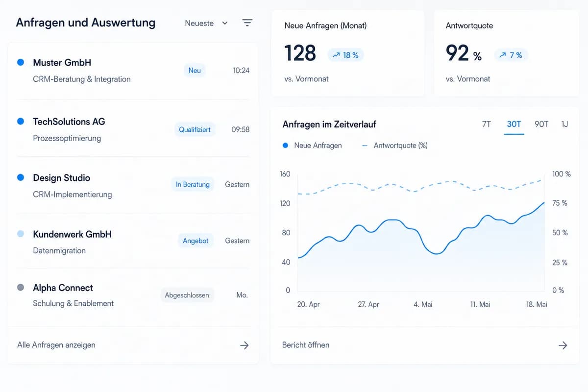Switch chart range to 7T

(x=487, y=124)
